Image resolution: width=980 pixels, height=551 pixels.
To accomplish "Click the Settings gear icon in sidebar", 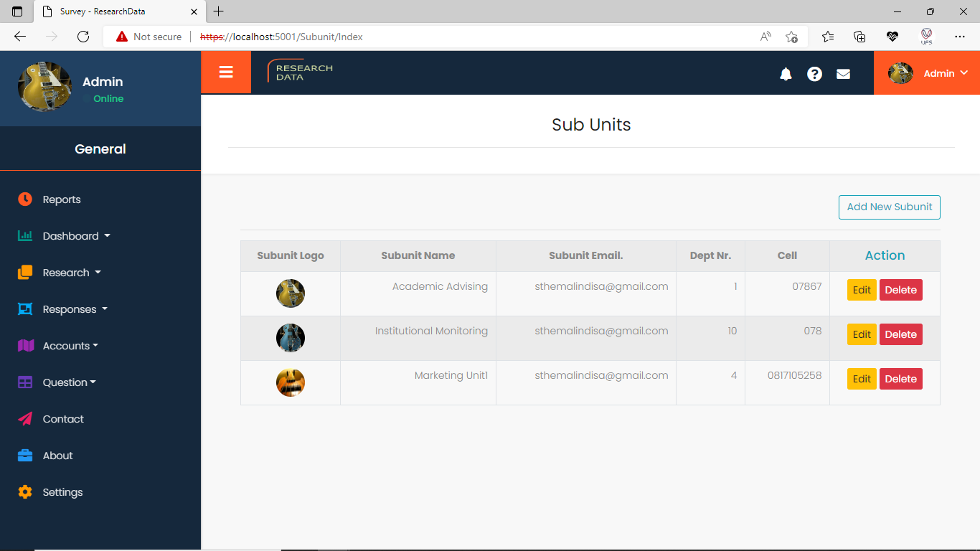I will point(25,492).
